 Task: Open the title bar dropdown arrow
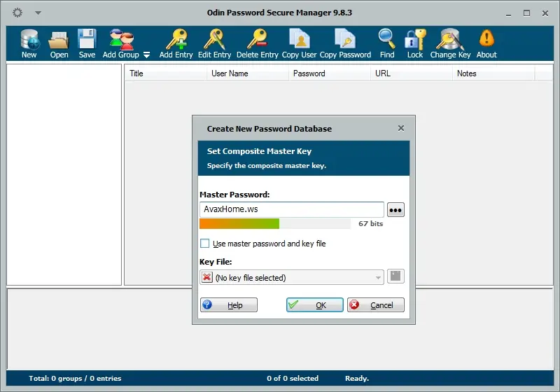[x=38, y=13]
